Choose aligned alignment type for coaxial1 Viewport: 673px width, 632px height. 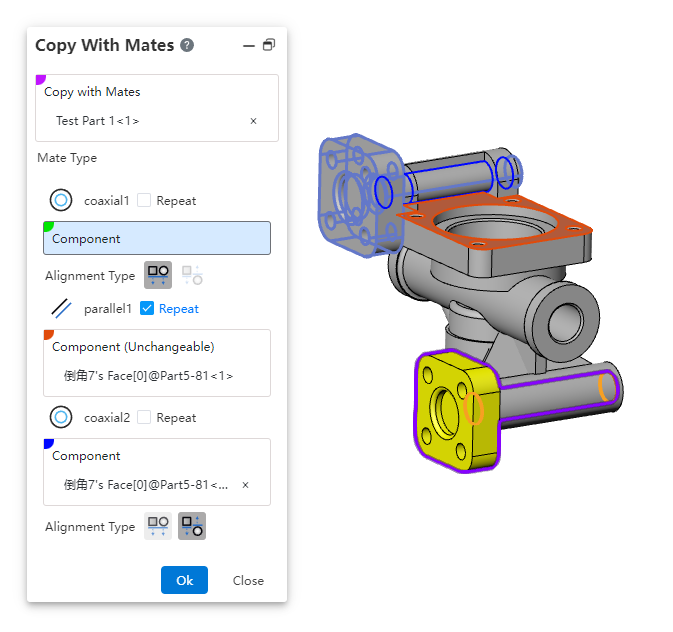pyautogui.click(x=158, y=275)
